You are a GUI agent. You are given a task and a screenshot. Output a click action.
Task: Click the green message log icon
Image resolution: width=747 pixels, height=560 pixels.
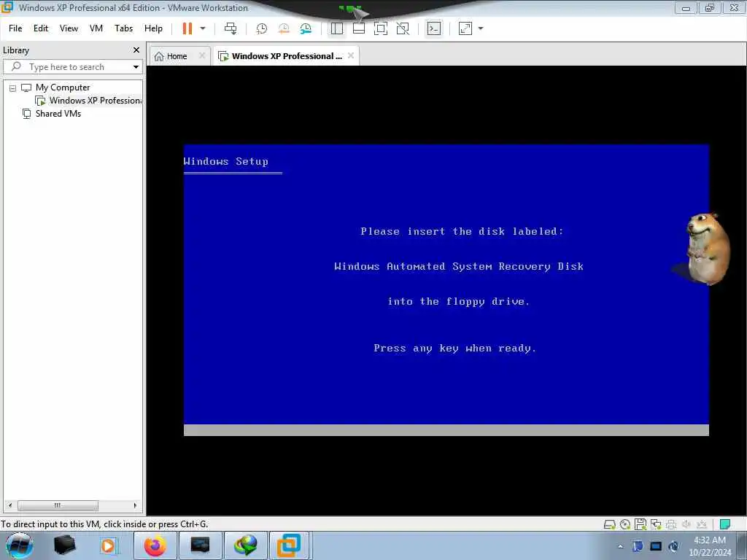pyautogui.click(x=725, y=524)
